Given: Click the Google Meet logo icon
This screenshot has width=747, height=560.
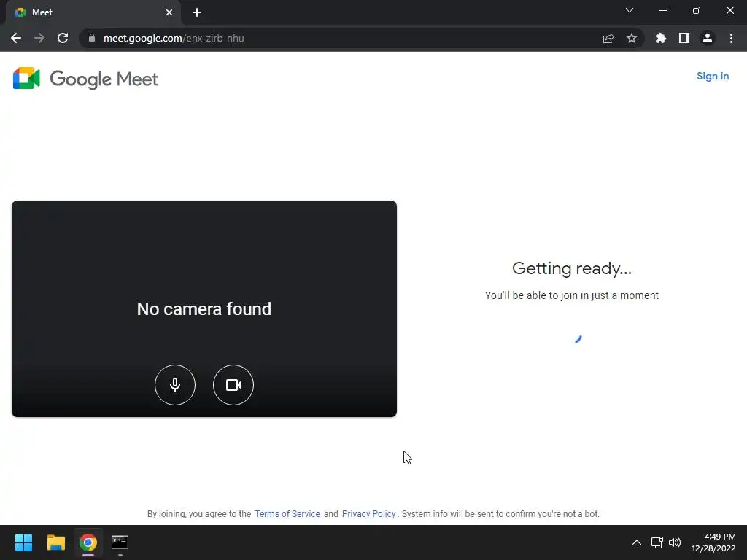Looking at the screenshot, I should click(26, 79).
